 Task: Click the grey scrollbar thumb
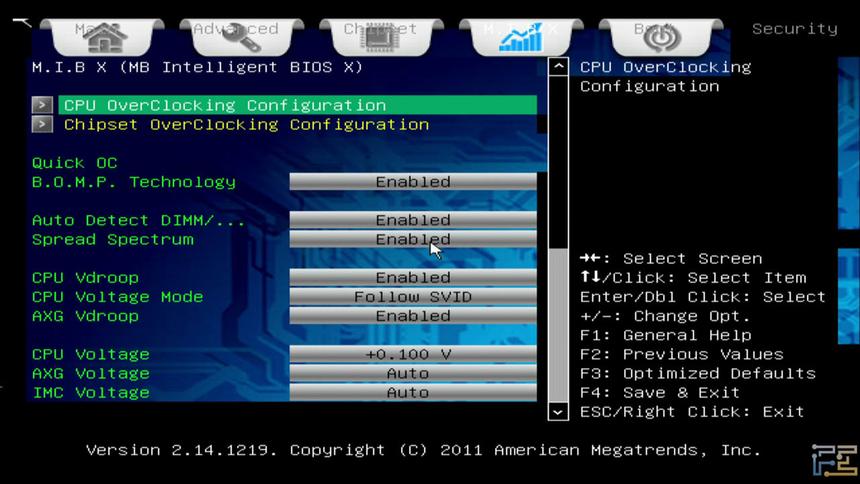[x=558, y=324]
